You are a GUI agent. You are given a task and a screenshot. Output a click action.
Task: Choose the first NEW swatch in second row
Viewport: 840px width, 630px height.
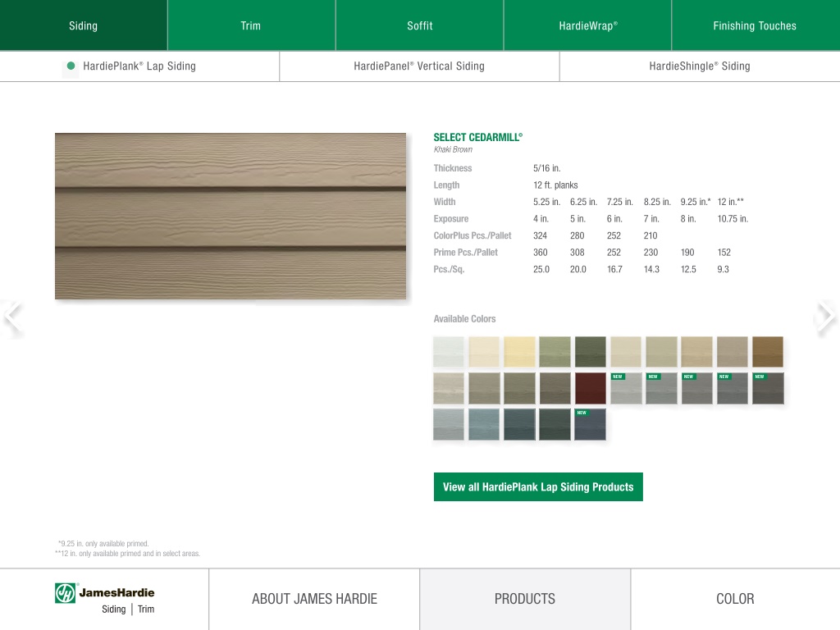point(626,388)
